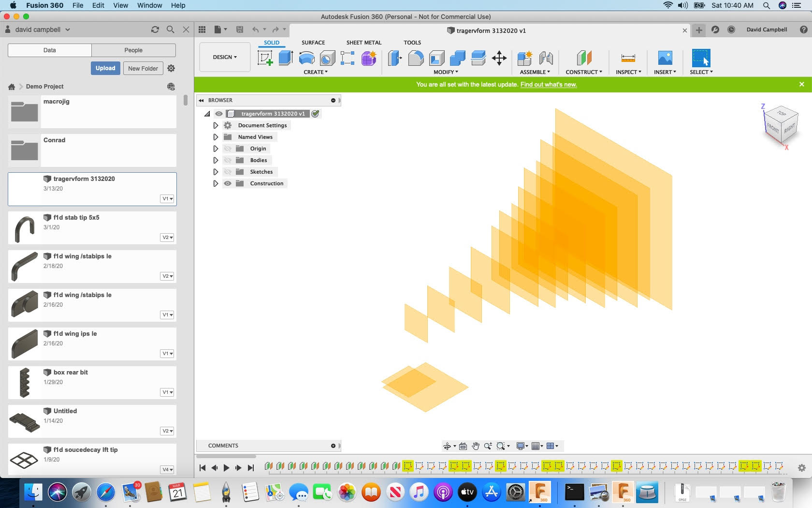
Task: Hide the Construction folder with eye icon
Action: (x=228, y=183)
